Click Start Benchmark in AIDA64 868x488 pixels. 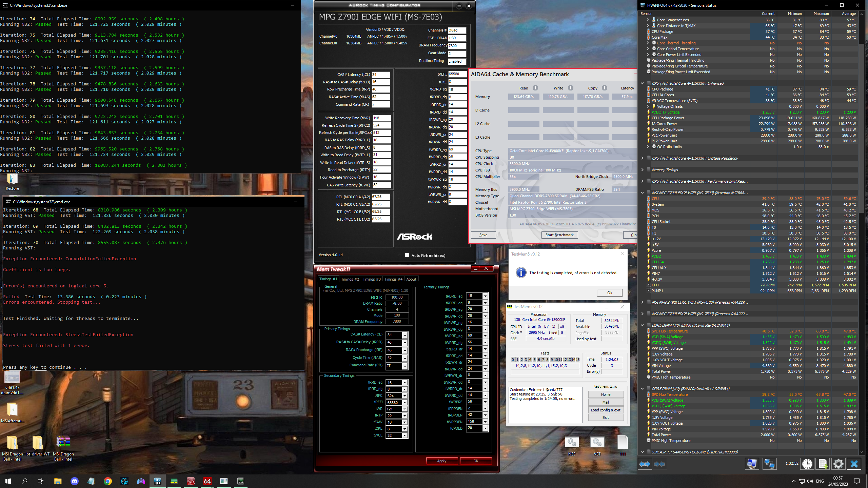point(559,235)
